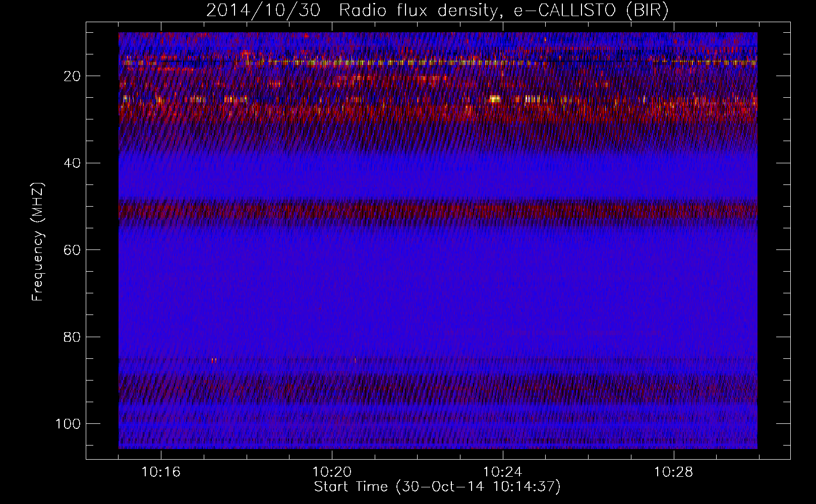The width and height of the screenshot is (816, 504).
Task: Click the 10:24 time tick label
Action: [x=503, y=472]
